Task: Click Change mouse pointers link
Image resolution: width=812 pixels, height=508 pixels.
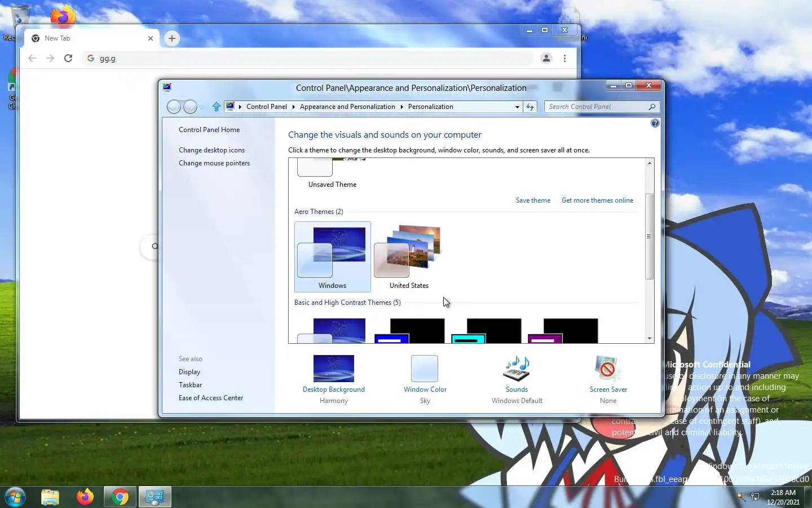Action: 214,163
